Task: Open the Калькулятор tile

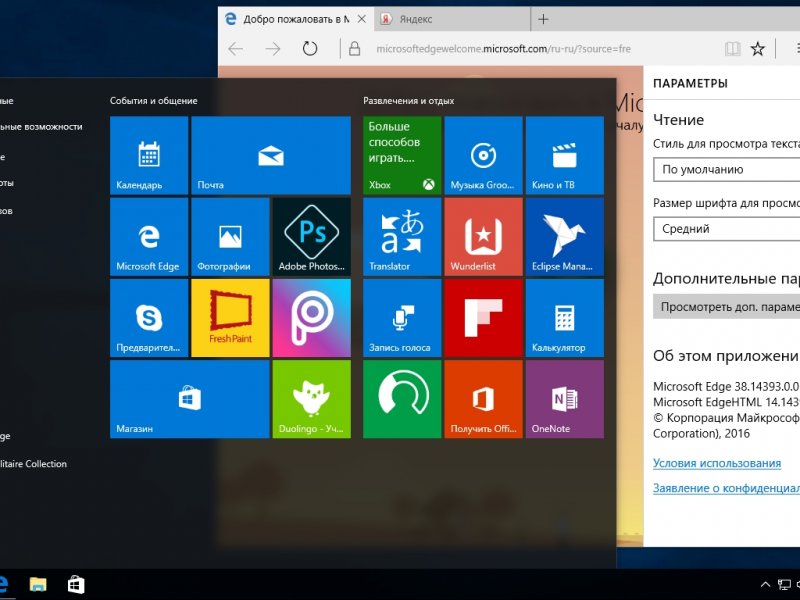Action: 565,318
